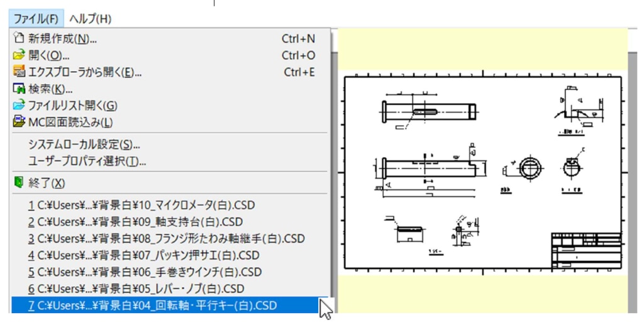This screenshot has height=325, width=644.
Task: Open the ヘルプ(H) menu
Action: [90, 18]
